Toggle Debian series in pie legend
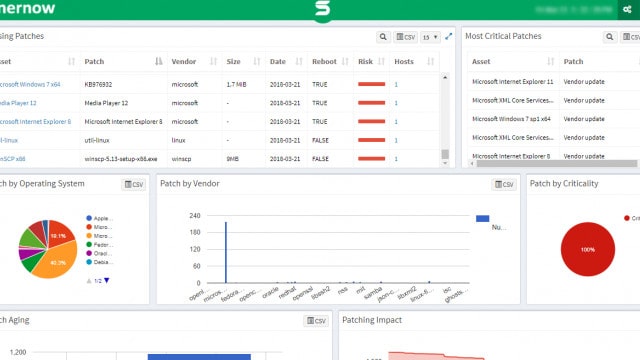The image size is (640, 360). tap(99, 262)
